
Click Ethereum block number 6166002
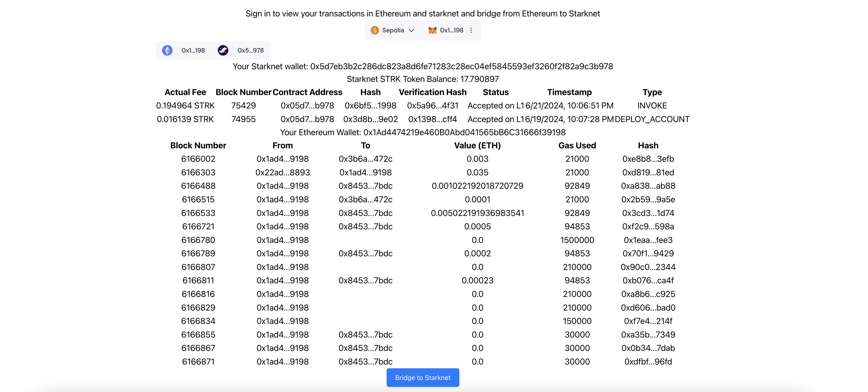198,159
